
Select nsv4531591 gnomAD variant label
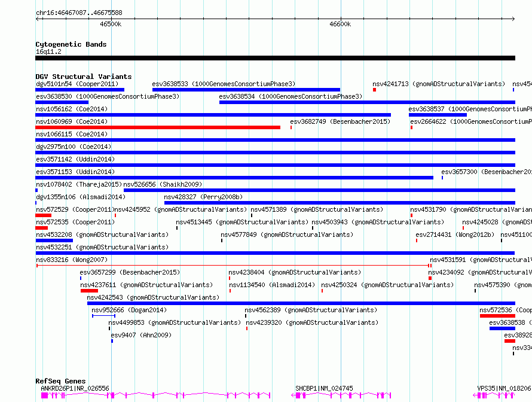pyautogui.click(x=481, y=260)
